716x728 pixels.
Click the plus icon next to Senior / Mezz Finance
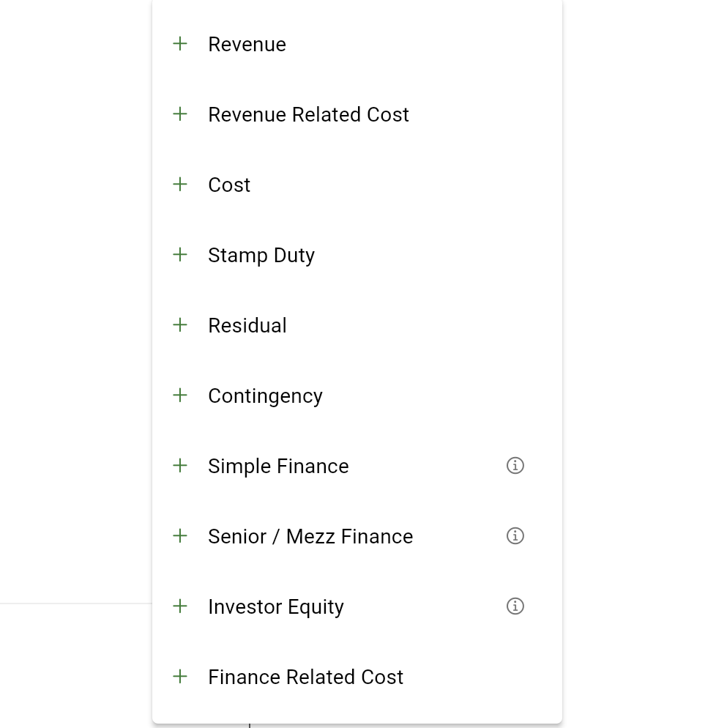(x=180, y=536)
